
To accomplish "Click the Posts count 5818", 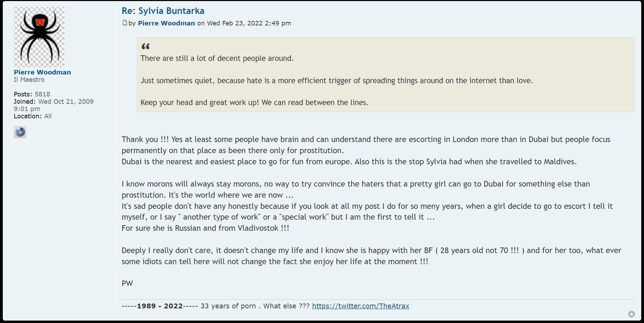I will (42, 94).
